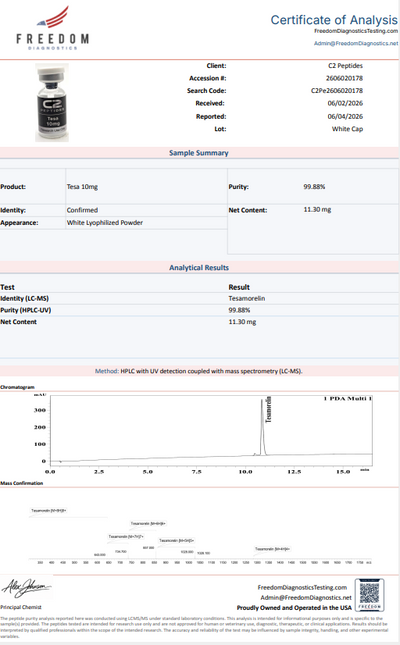Image resolution: width=400 pixels, height=645 pixels.
Task: Select the Purity value 99.88% in summary
Action: 314,187
